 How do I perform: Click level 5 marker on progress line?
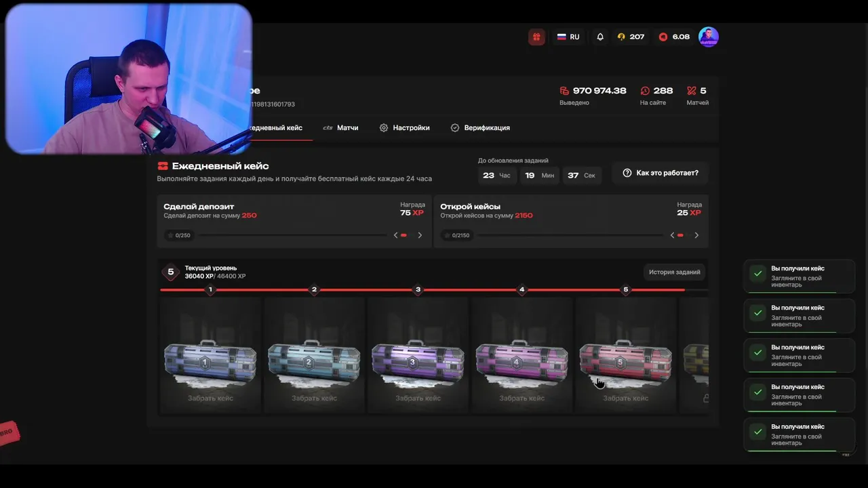(x=625, y=289)
